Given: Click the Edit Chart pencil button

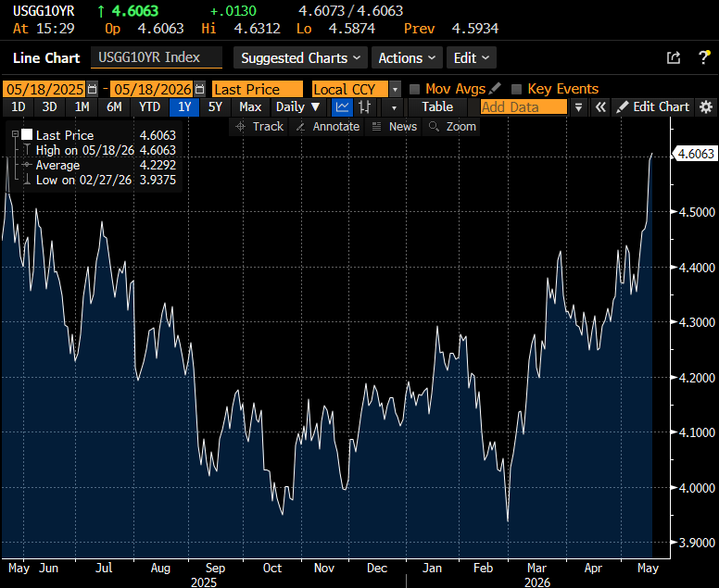Looking at the screenshot, I should (652, 107).
